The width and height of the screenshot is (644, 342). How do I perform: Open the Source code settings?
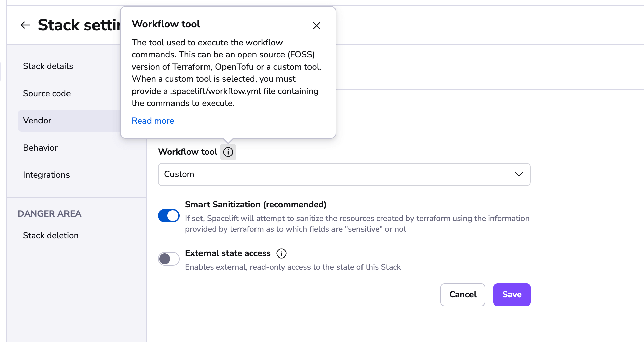coord(47,93)
